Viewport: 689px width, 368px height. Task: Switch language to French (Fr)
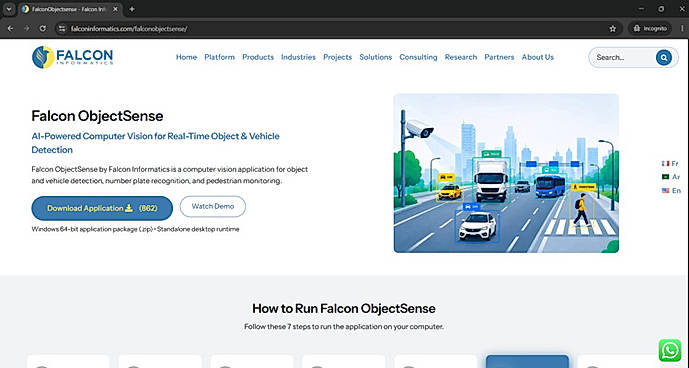tap(671, 164)
